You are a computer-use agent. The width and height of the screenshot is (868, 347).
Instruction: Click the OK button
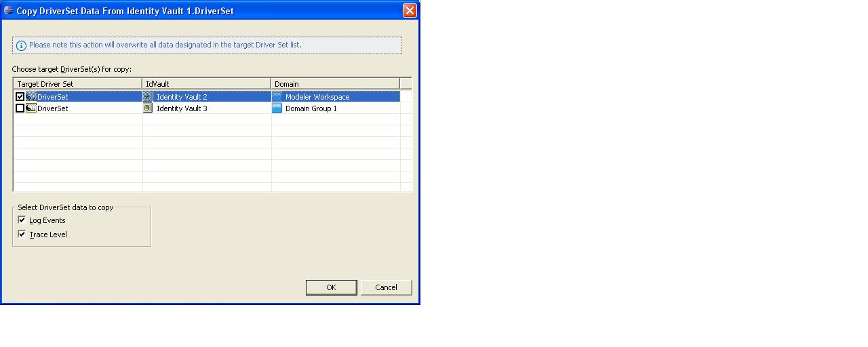coord(331,287)
